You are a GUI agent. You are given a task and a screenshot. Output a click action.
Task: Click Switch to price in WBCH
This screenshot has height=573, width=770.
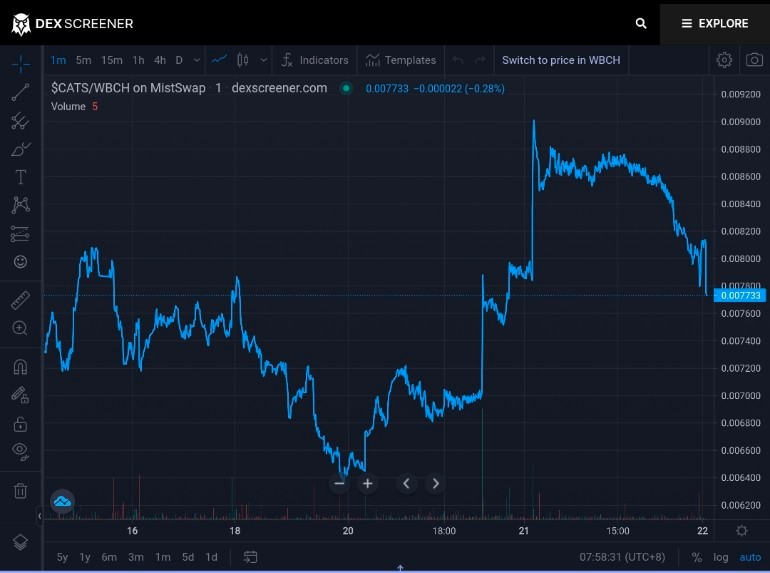click(561, 60)
